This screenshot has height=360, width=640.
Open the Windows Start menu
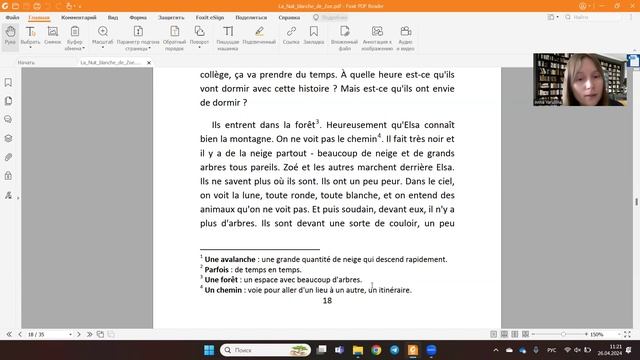[209, 350]
